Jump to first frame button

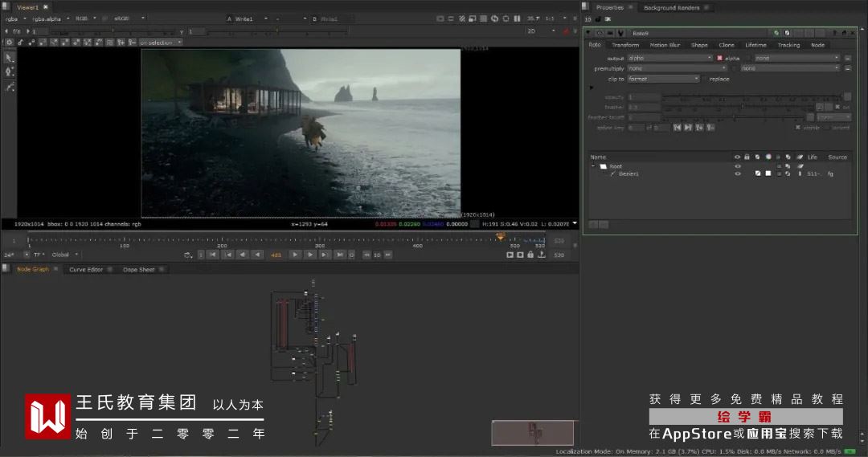point(213,255)
